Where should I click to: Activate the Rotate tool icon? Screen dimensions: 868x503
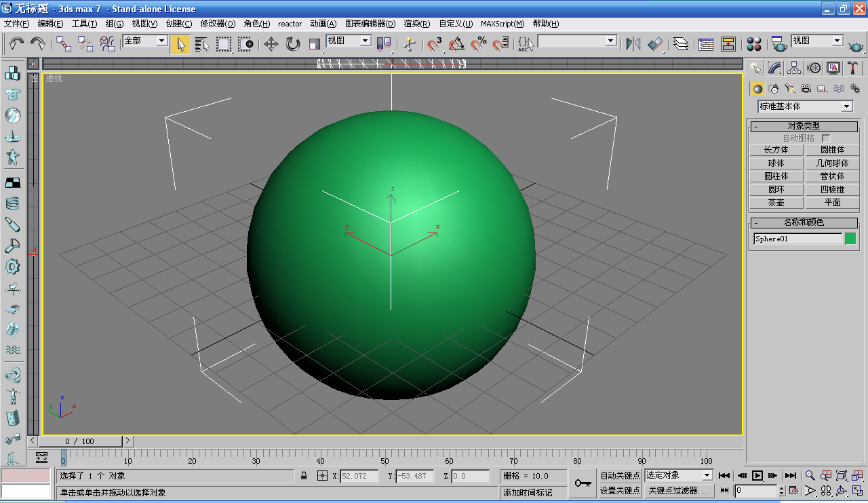click(x=293, y=45)
